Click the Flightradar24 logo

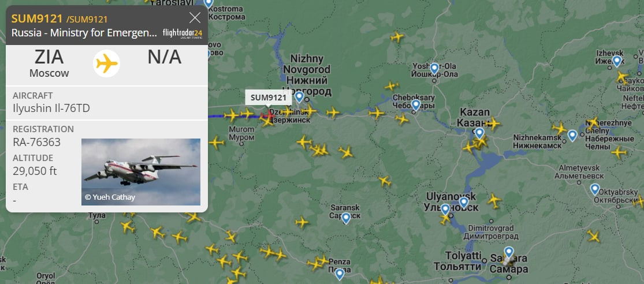183,33
